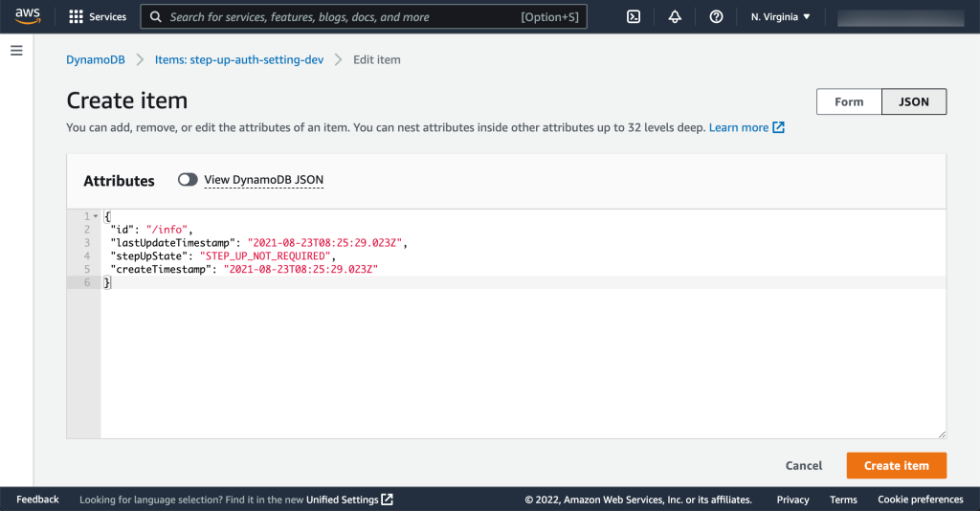Click the Unified Settings external link icon
The height and width of the screenshot is (511, 980).
point(388,500)
